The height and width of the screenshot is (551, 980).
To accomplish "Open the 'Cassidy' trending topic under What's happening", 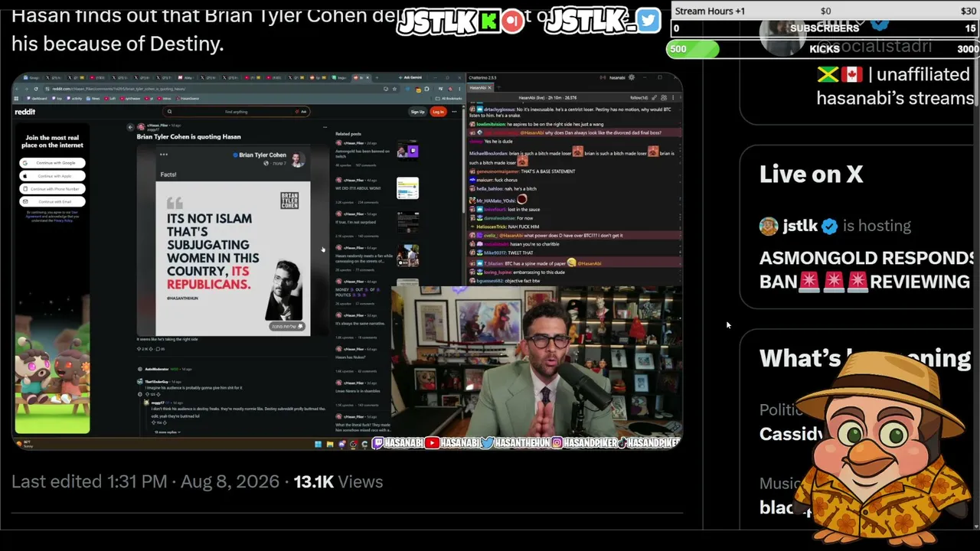I will [x=791, y=434].
